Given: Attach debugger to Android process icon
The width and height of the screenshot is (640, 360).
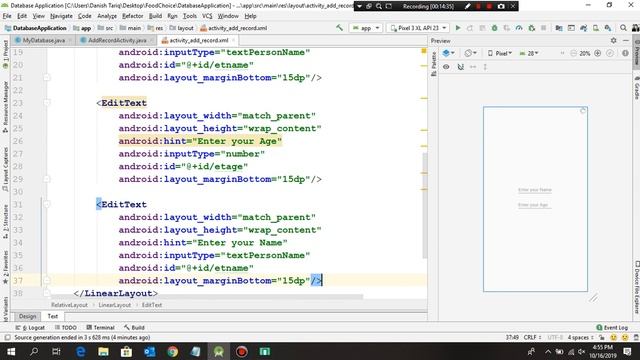Looking at the screenshot, I should [531, 28].
